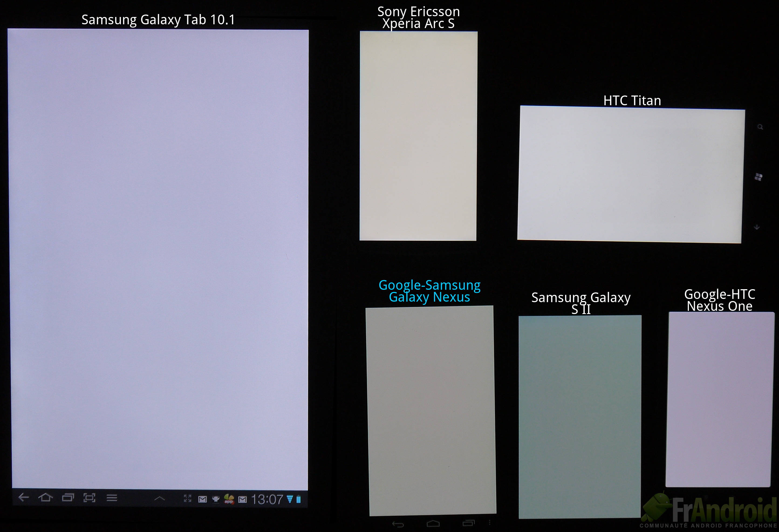
Task: Tap the Galaxy Nexus home button
Action: point(433,524)
